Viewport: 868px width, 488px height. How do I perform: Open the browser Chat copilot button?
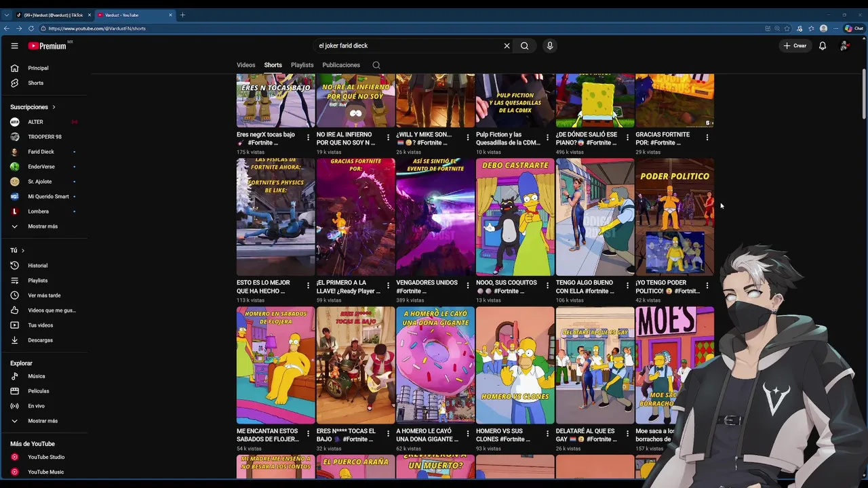[854, 28]
